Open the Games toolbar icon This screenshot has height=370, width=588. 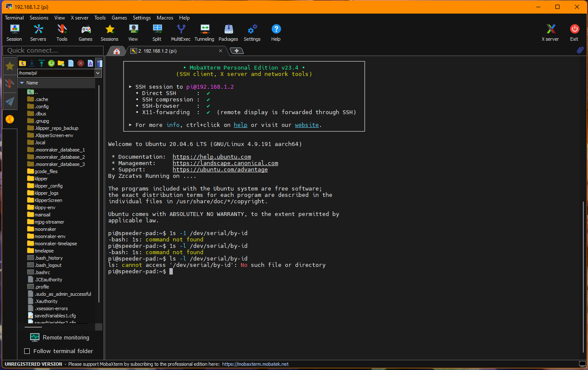[86, 33]
